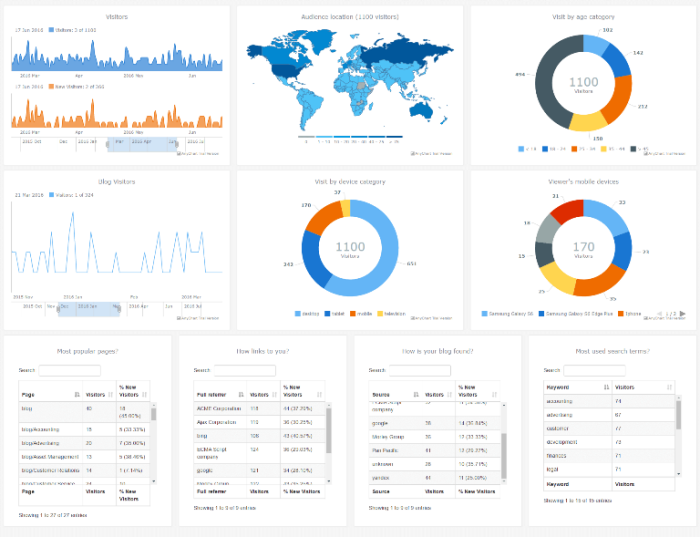Viewport: 700px width, 537px height.
Task: Select 'finances' keyword row
Action: (x=609, y=456)
